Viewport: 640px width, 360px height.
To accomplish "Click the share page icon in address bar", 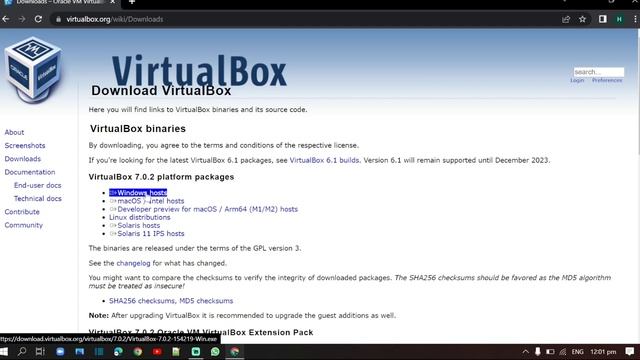I will (x=566, y=19).
